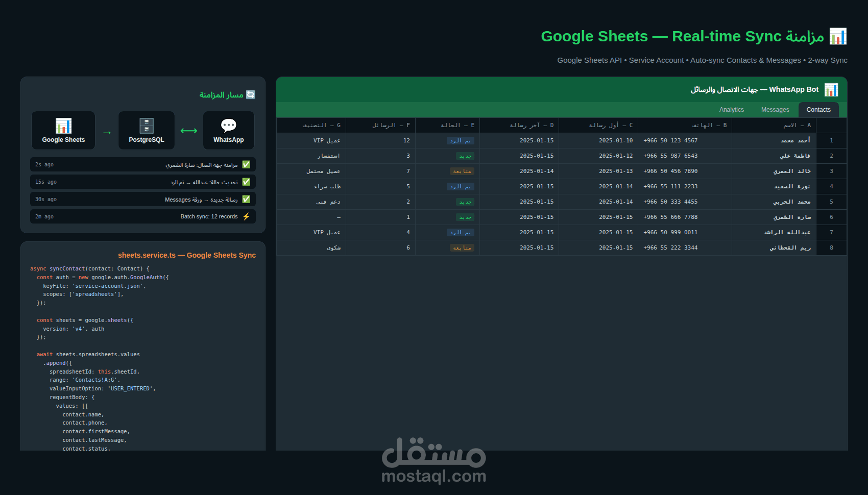Click the green check in the 15s ago log
This screenshot has width=868, height=495.
246,182
